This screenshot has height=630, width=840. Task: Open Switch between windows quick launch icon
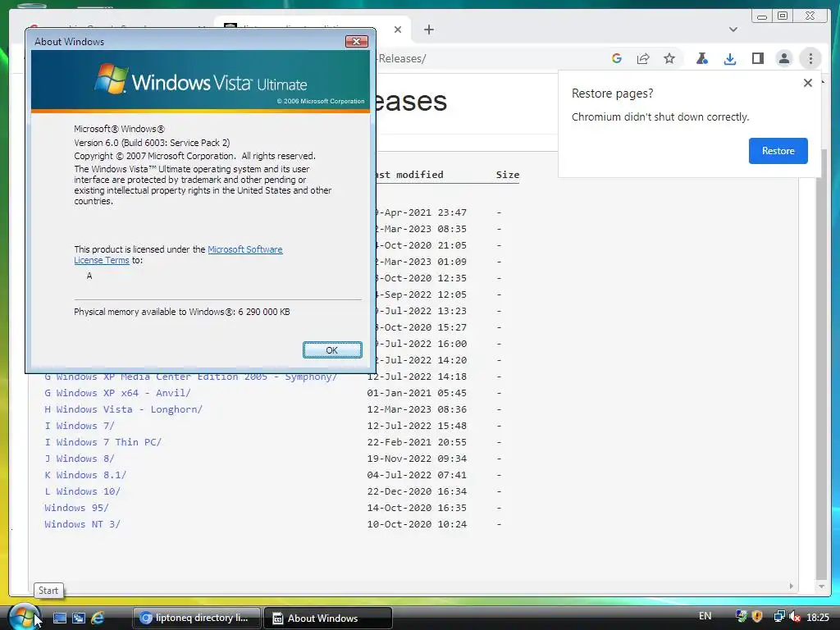click(79, 618)
